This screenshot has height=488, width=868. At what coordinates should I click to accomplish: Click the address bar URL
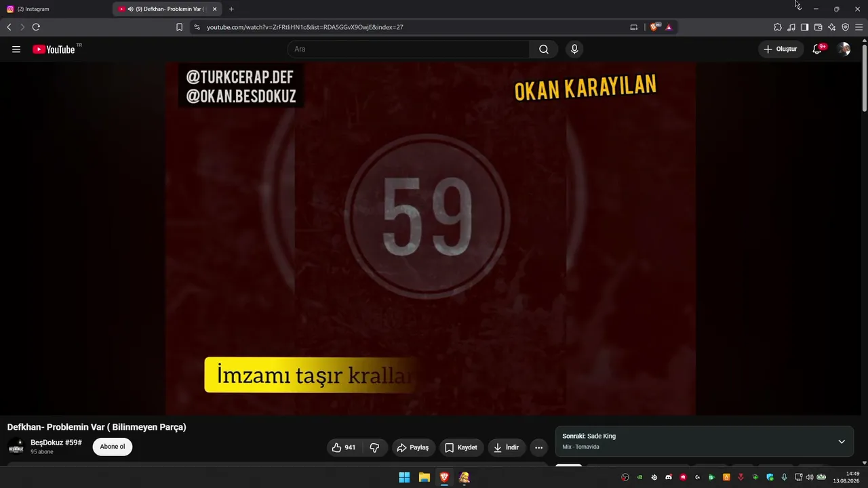(305, 27)
